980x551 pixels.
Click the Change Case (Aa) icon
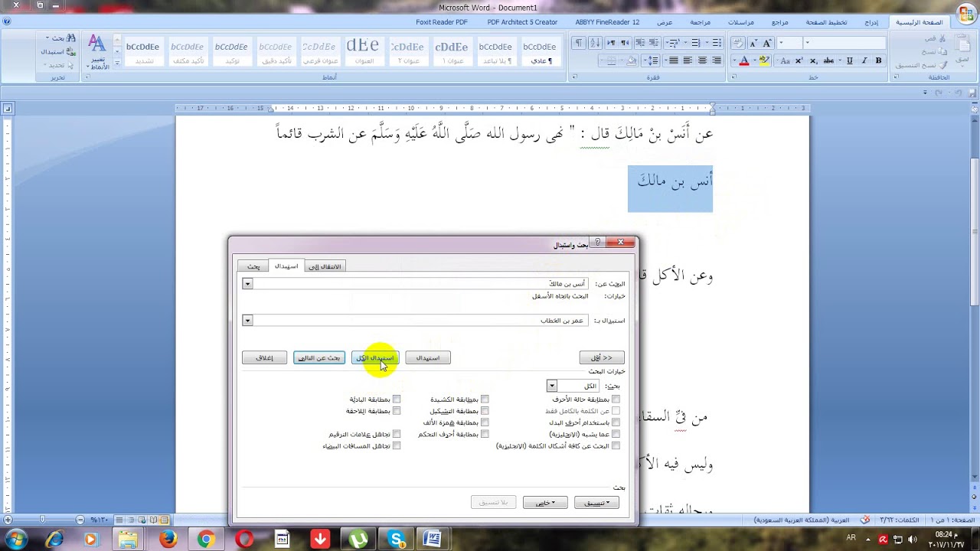point(783,60)
